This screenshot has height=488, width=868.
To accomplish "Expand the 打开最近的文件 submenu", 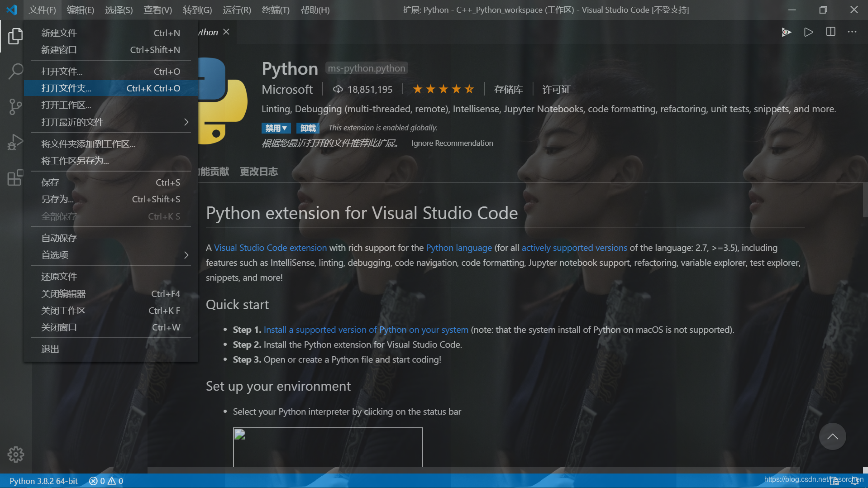I will (111, 122).
